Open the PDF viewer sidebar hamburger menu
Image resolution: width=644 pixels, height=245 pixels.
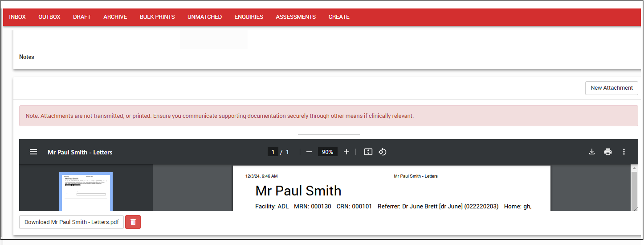33,152
